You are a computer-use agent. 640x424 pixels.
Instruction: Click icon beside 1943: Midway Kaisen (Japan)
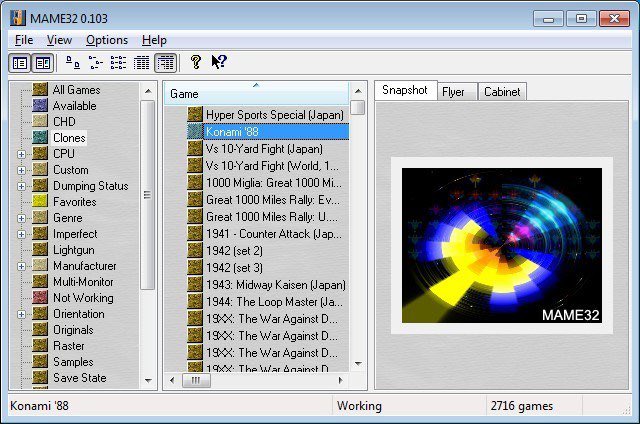195,284
